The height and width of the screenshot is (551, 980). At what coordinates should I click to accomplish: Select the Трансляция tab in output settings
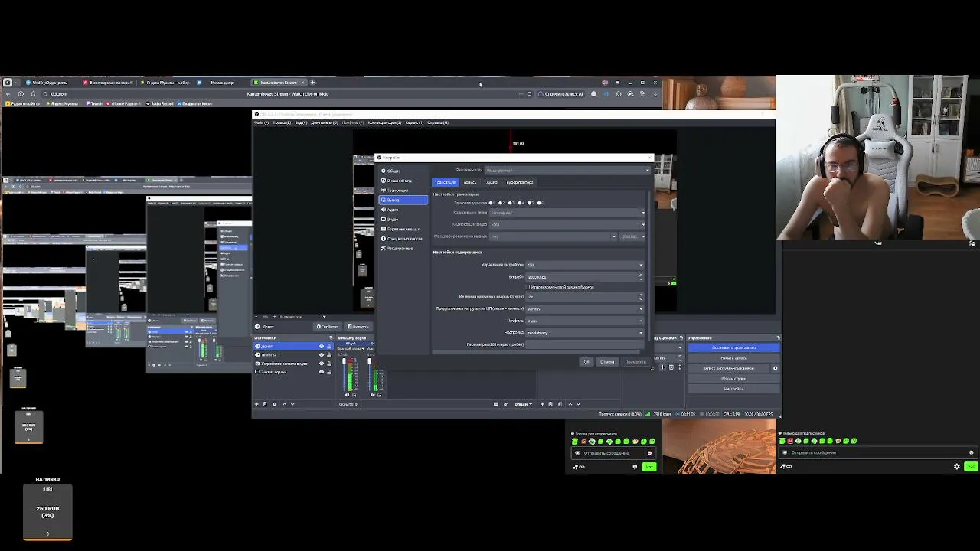click(445, 182)
